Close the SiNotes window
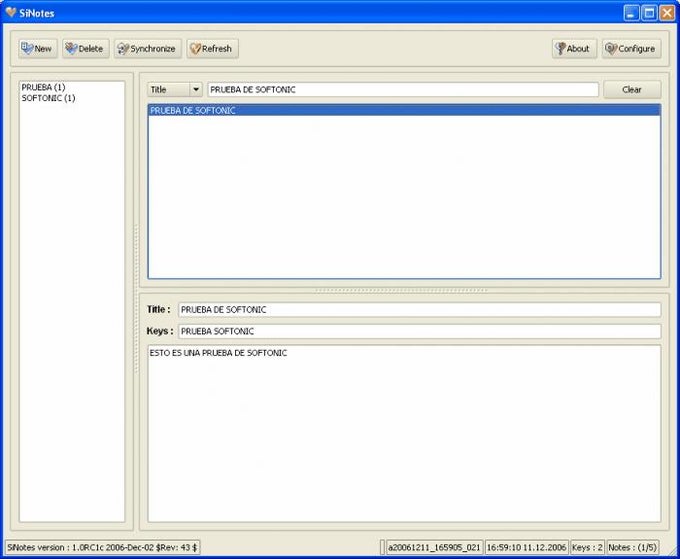The height and width of the screenshot is (559, 680). pyautogui.click(x=667, y=13)
